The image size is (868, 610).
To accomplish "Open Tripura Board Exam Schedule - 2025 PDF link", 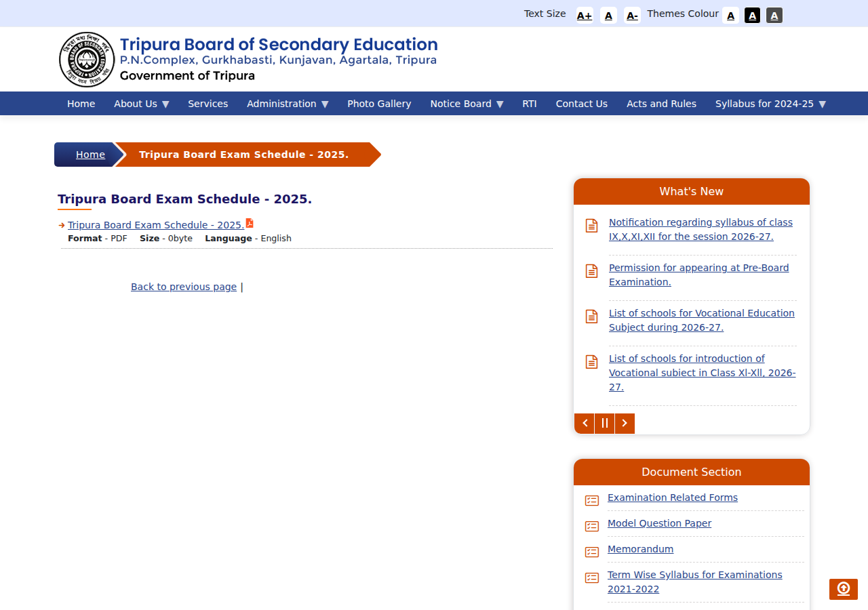I will click(x=156, y=225).
